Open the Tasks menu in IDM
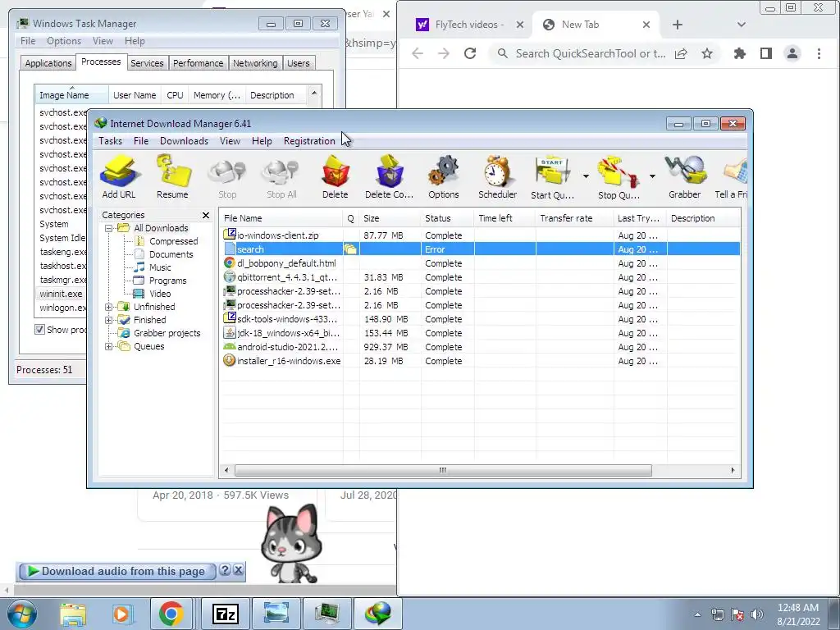 [111, 141]
